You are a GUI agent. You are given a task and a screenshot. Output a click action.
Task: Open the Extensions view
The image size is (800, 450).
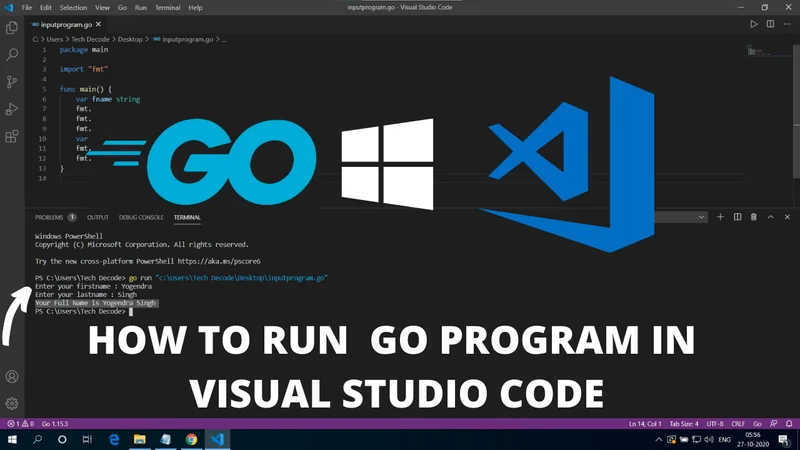click(x=12, y=136)
